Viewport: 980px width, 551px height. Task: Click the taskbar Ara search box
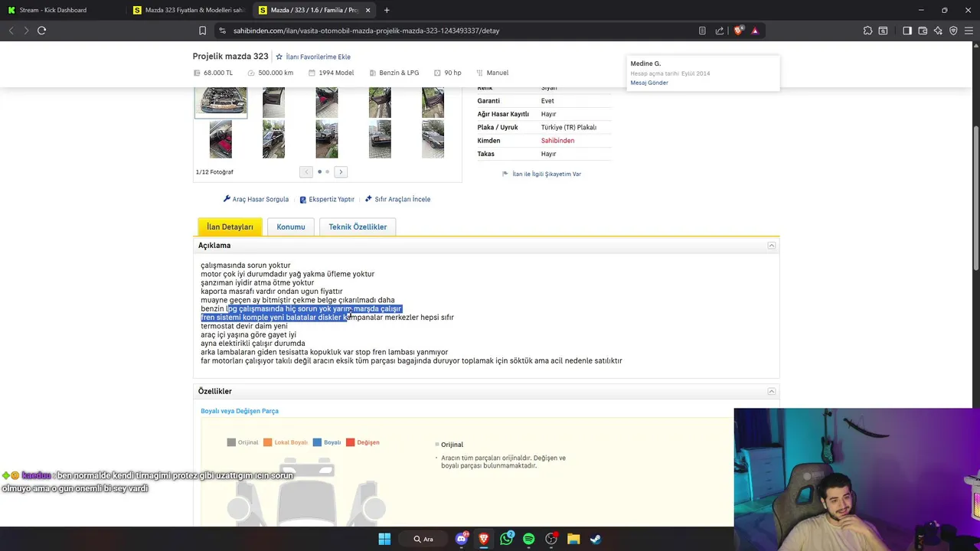point(423,539)
